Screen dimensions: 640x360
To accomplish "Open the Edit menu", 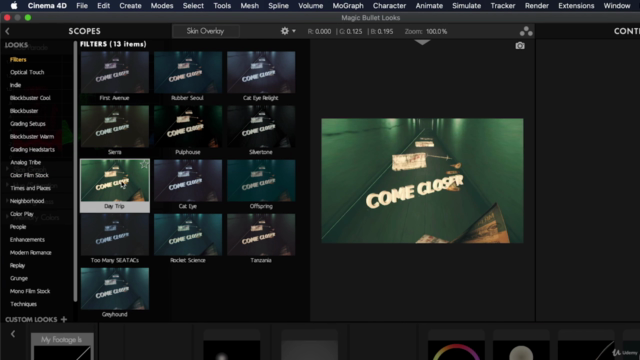I will 103,6.
